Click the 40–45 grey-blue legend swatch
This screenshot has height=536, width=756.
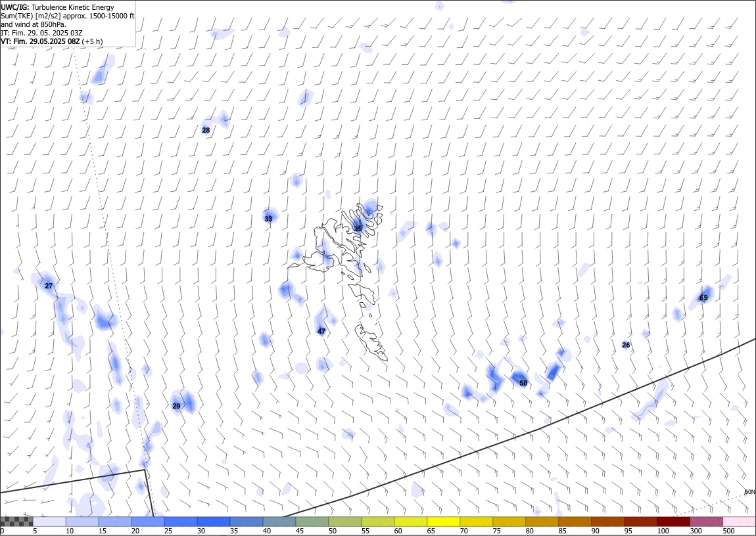coord(279,522)
